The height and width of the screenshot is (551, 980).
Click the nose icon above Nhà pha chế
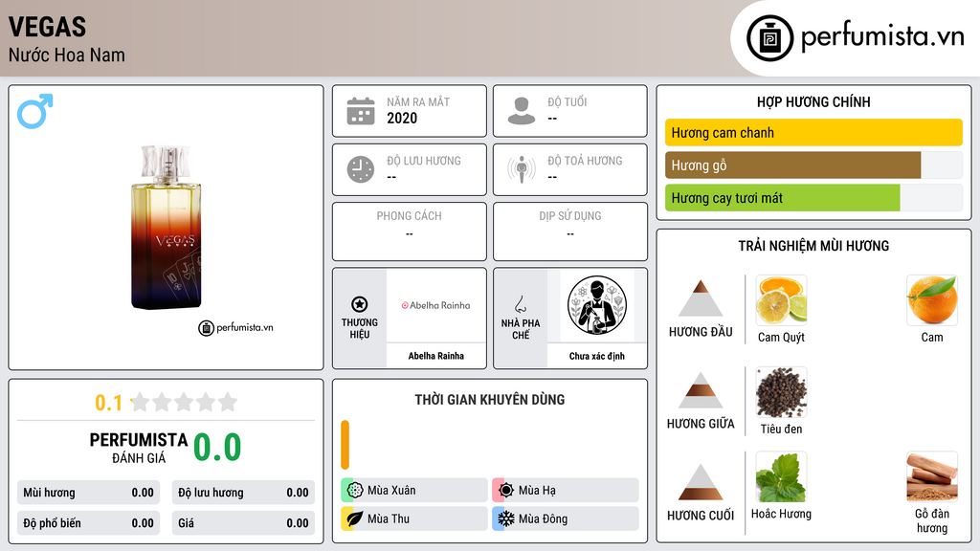[x=520, y=304]
